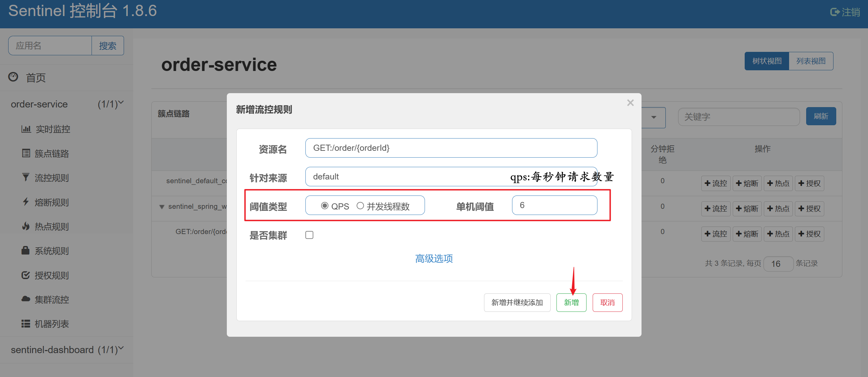
Task: Add 流控 for GET:/order row
Action: [716, 234]
